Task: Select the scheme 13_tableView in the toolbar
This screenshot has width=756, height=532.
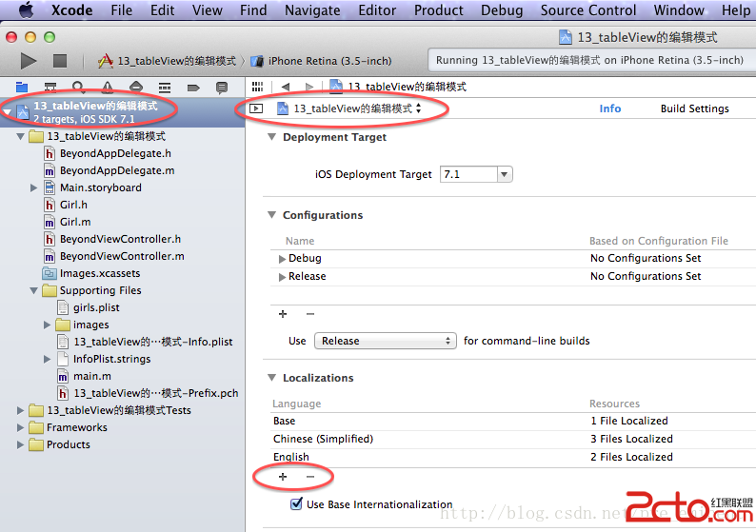Action: 167,61
